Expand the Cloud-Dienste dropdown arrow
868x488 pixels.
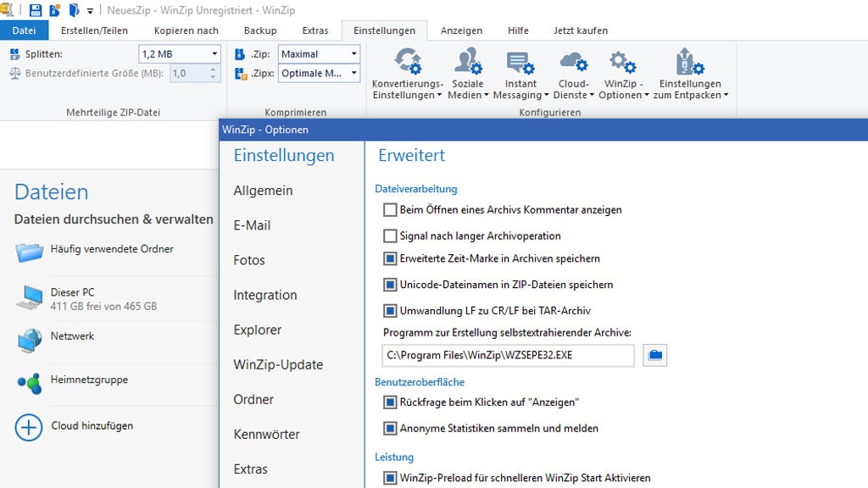point(592,95)
